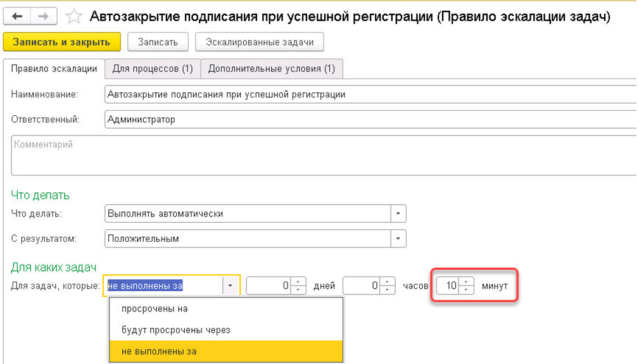639x364 pixels.
Task: Switch to 'Правило эскалации' tab
Action: 54,68
